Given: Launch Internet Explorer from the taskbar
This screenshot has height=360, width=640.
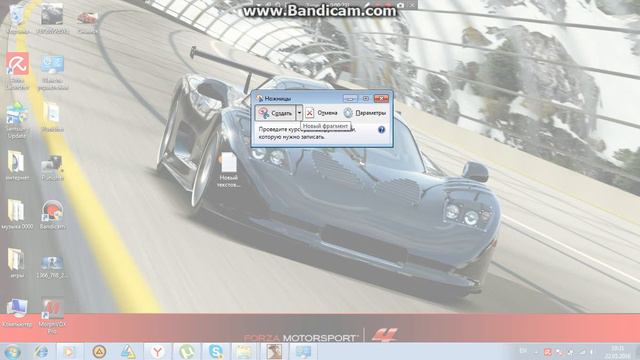Looking at the screenshot, I should tap(41, 351).
